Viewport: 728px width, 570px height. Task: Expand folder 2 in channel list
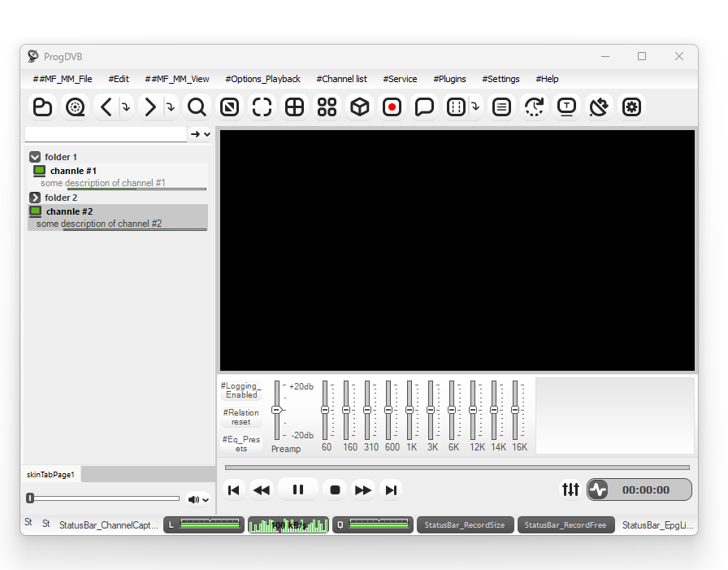(x=35, y=198)
